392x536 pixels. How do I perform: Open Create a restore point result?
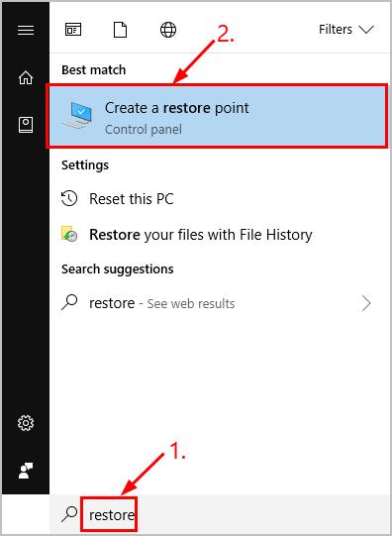coord(219,116)
